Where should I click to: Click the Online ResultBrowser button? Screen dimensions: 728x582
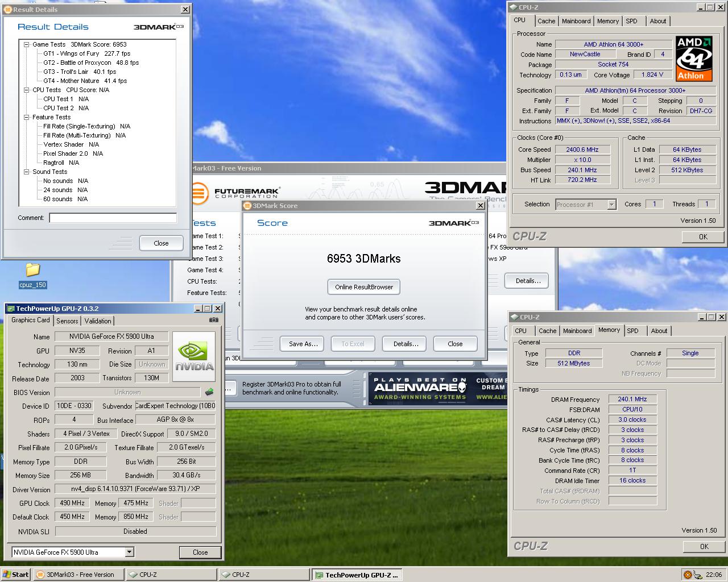point(364,287)
